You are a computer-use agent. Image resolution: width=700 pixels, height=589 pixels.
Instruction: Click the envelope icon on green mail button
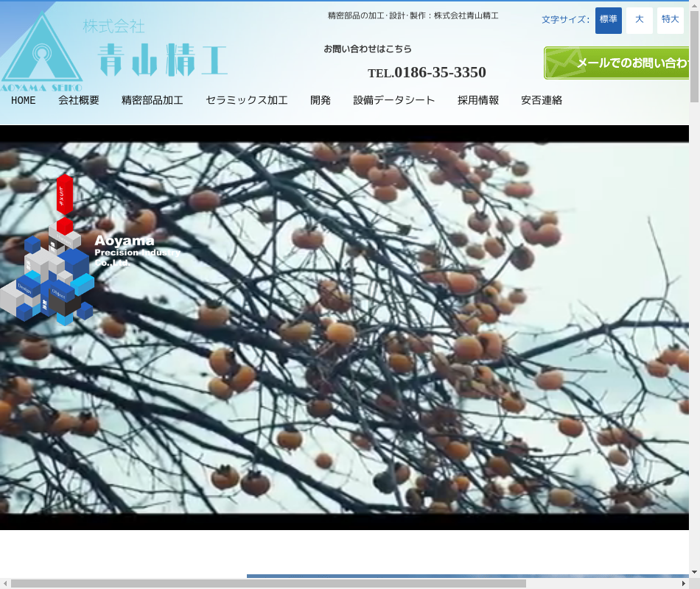(x=560, y=63)
